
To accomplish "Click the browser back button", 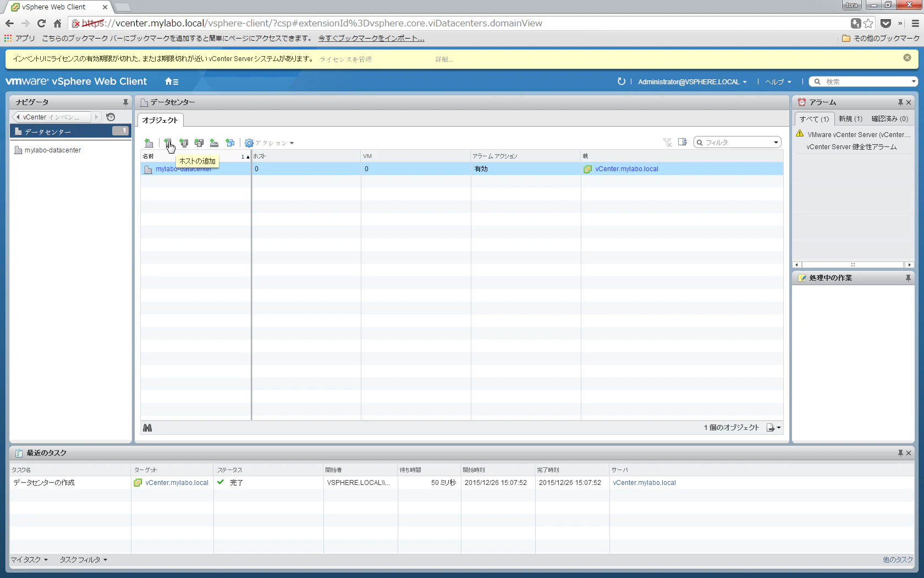I will (9, 24).
